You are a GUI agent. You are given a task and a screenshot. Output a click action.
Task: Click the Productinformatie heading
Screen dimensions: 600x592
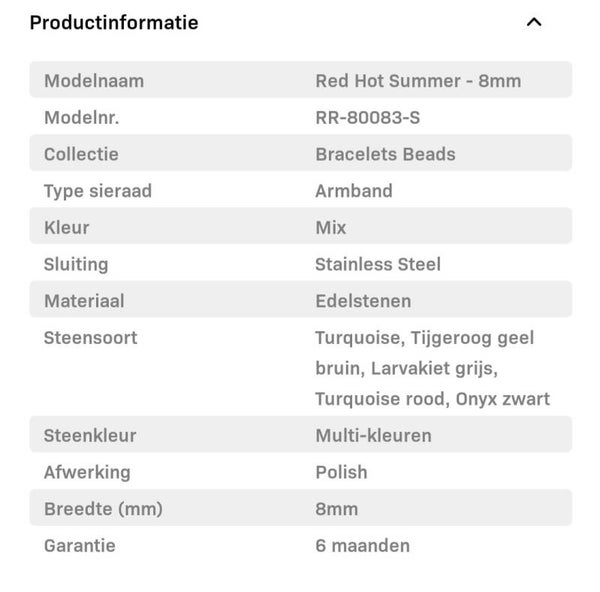(x=114, y=23)
